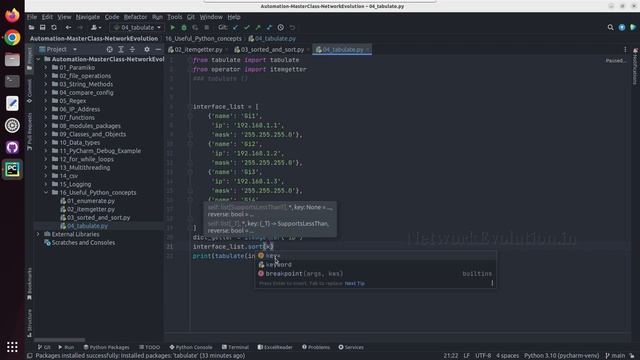Open GitHub Desktop from the dock

[12, 147]
